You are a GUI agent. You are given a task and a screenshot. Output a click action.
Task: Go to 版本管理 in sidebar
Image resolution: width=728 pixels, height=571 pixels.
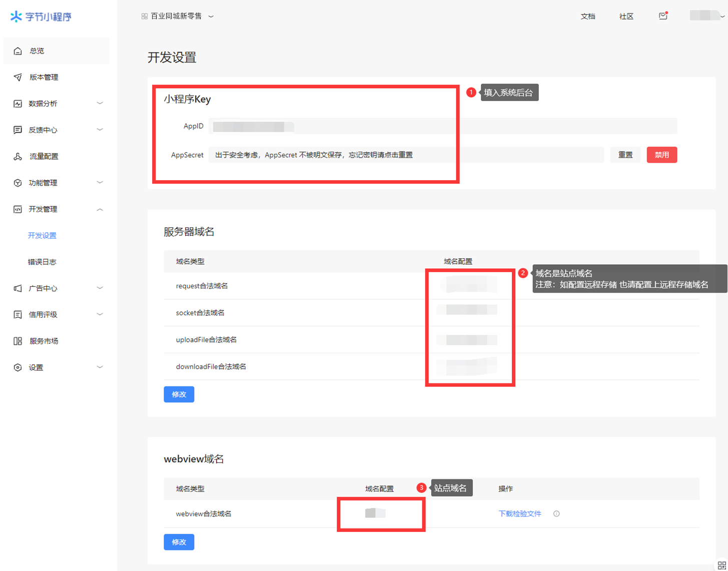[x=44, y=77]
